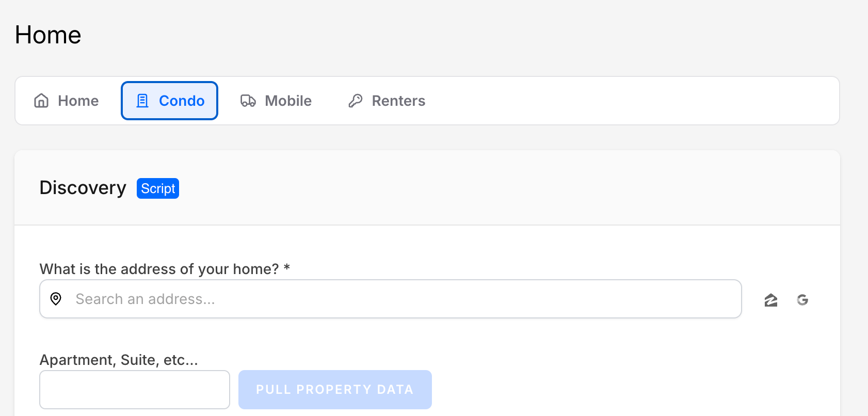The width and height of the screenshot is (868, 416).
Task: Click the Home page title
Action: point(48,35)
